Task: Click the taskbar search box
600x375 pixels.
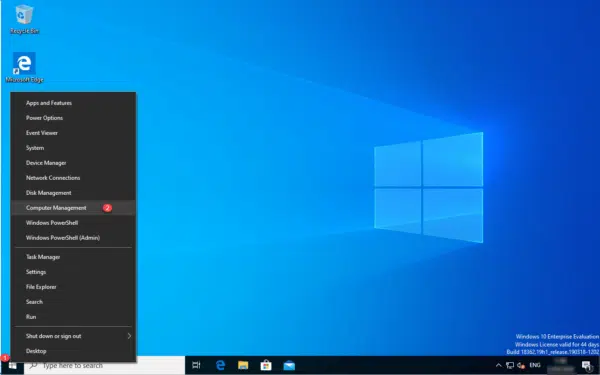Action: click(104, 365)
